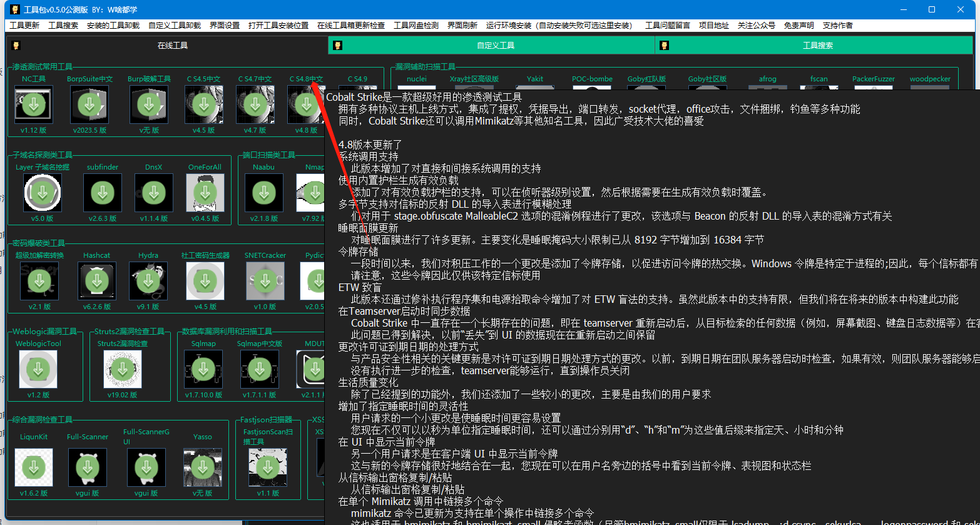Download the Sqlmap tool icon

(203, 369)
